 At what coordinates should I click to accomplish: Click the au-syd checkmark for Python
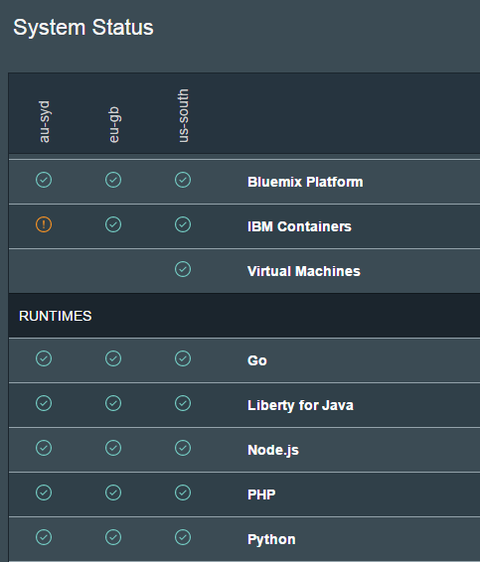[x=44, y=537]
